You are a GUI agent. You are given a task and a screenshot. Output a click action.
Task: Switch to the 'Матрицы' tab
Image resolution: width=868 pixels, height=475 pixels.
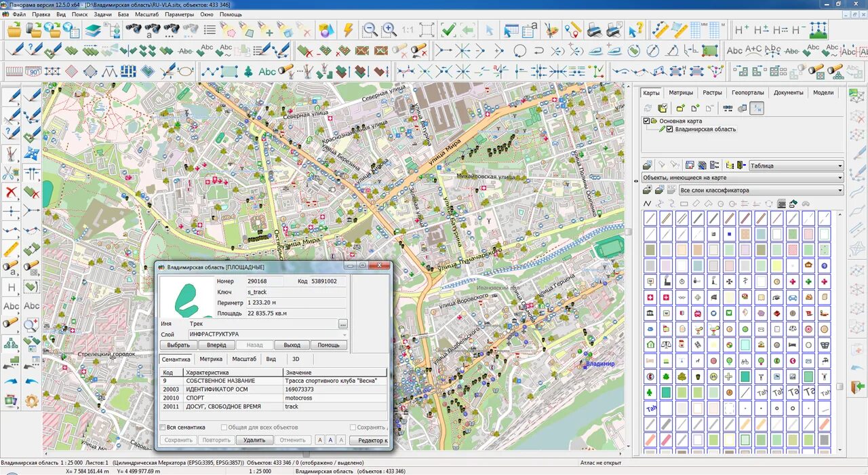[681, 92]
